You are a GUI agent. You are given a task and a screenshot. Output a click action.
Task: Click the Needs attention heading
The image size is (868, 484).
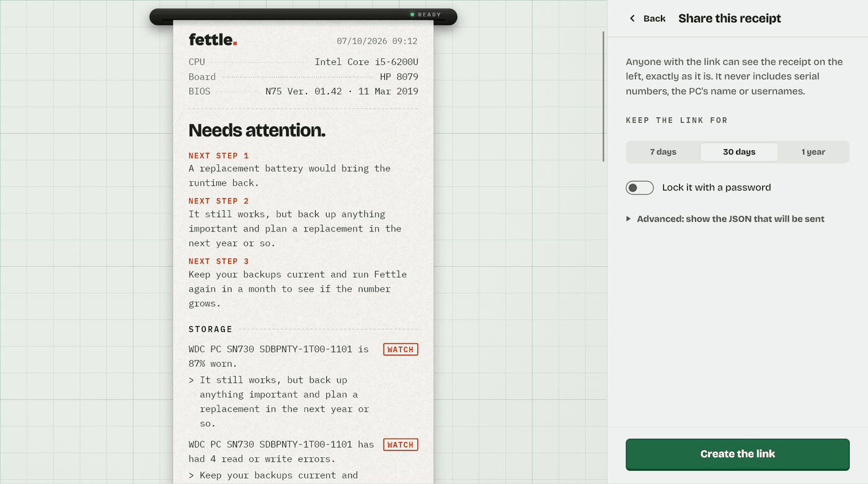[x=257, y=130]
